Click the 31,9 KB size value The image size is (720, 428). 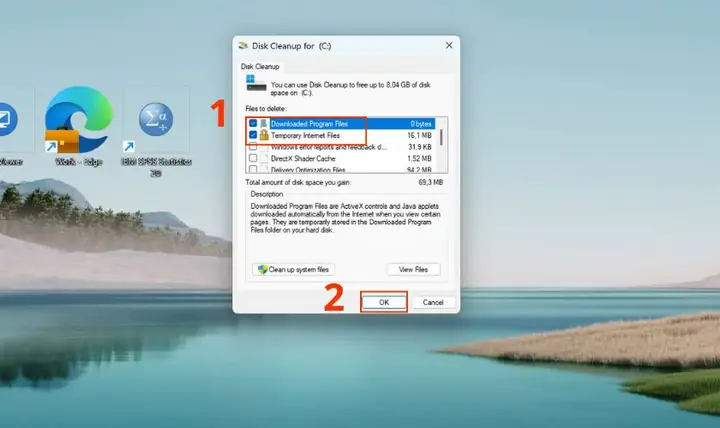click(x=420, y=147)
